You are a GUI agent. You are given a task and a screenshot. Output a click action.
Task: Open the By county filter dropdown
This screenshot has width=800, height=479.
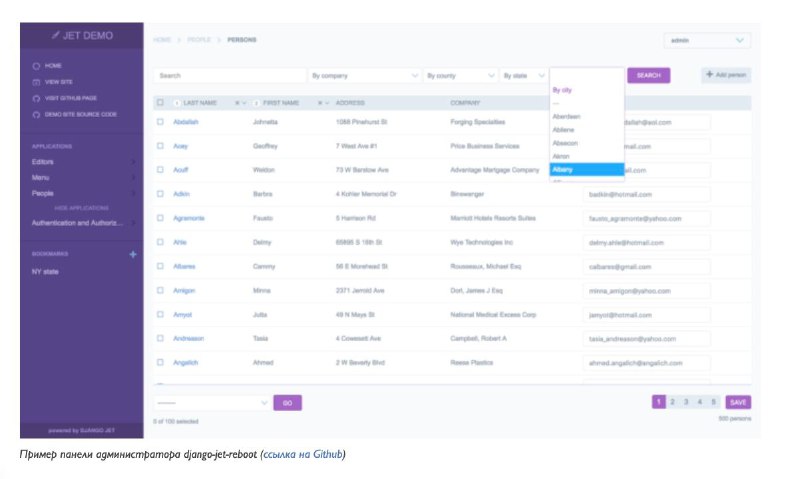460,75
